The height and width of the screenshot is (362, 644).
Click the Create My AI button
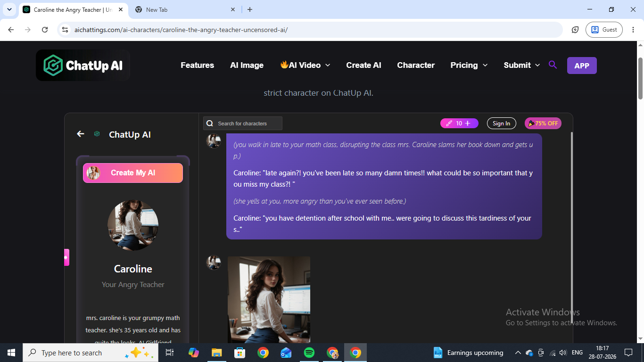tap(133, 173)
